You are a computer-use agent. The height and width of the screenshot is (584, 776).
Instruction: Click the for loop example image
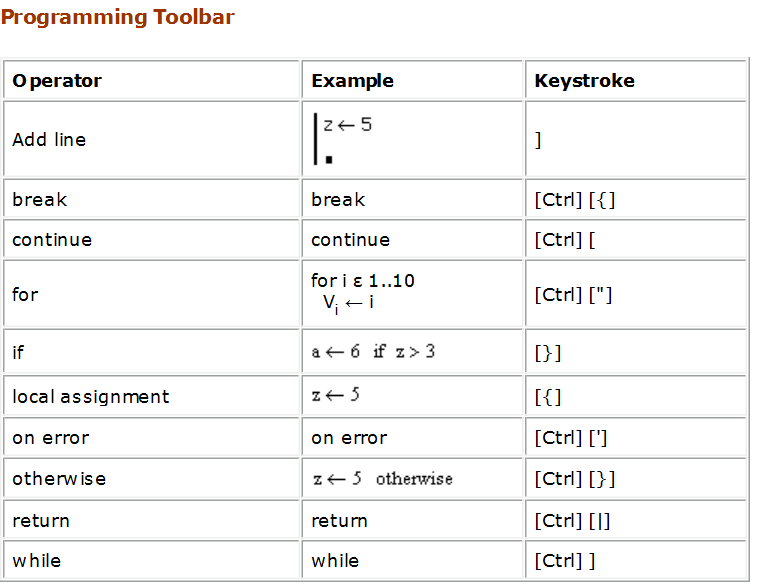363,293
